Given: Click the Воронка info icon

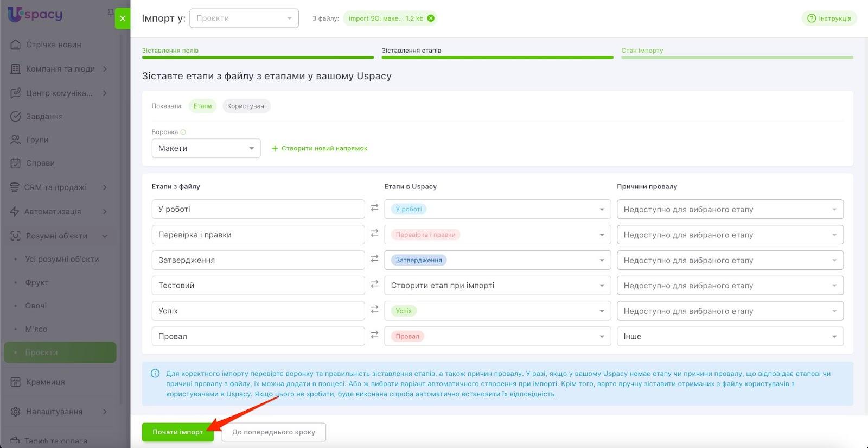Looking at the screenshot, I should [183, 132].
